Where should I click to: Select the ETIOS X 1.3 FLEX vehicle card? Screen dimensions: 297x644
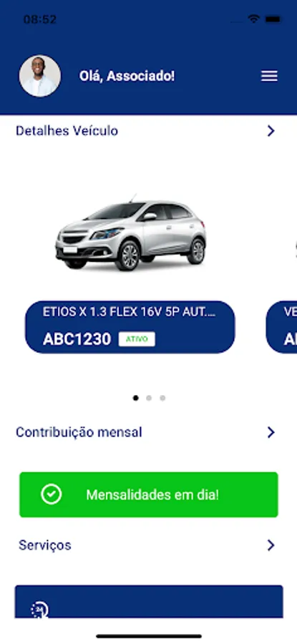(130, 327)
